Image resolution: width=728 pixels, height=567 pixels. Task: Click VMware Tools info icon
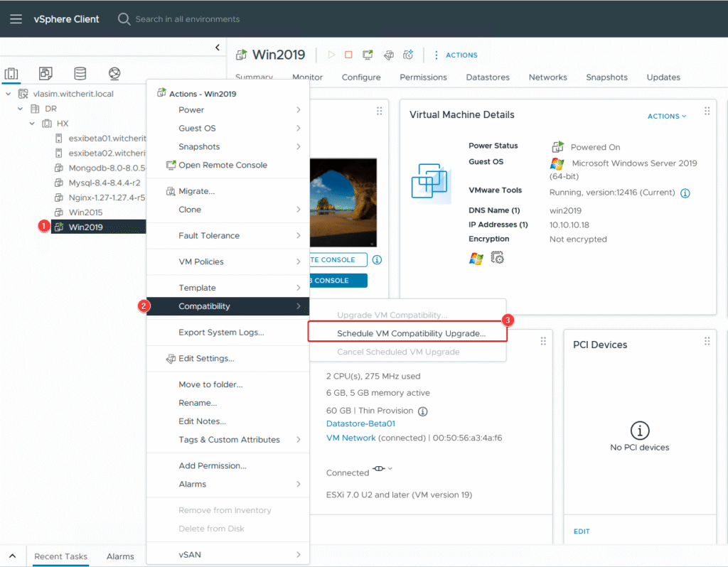[685, 193]
